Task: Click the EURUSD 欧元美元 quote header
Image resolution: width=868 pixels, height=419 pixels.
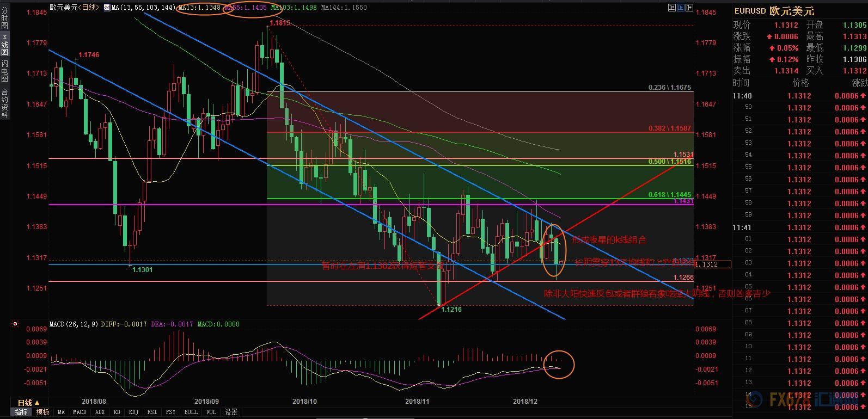Action: click(x=774, y=11)
